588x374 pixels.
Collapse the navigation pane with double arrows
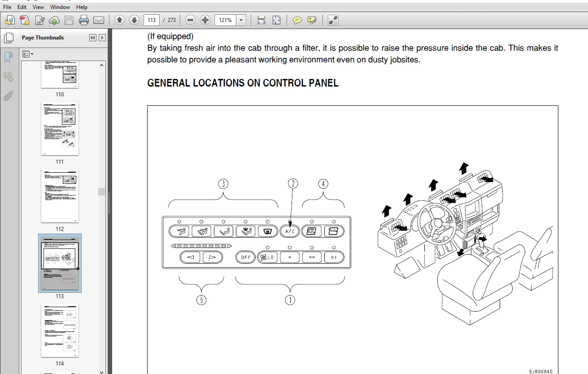tap(93, 38)
